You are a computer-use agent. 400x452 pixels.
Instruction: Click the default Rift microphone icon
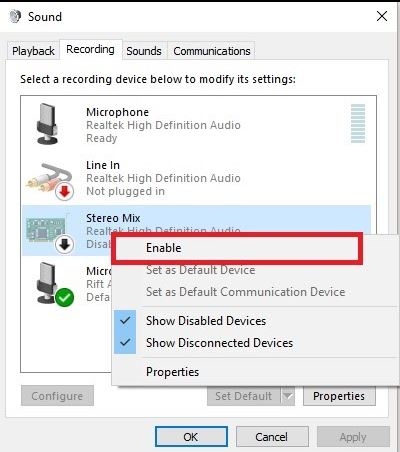[47, 283]
